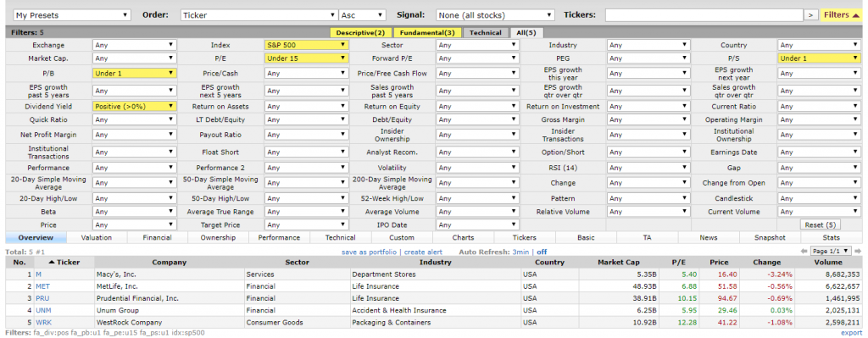
Task: Open the Beta filter dropdown
Action: pos(135,211)
